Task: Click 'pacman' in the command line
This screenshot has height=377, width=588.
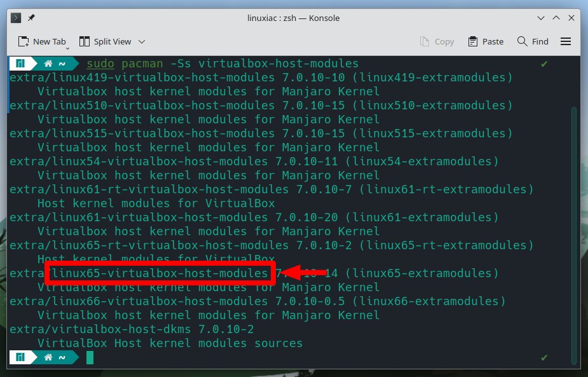Action: coord(142,64)
